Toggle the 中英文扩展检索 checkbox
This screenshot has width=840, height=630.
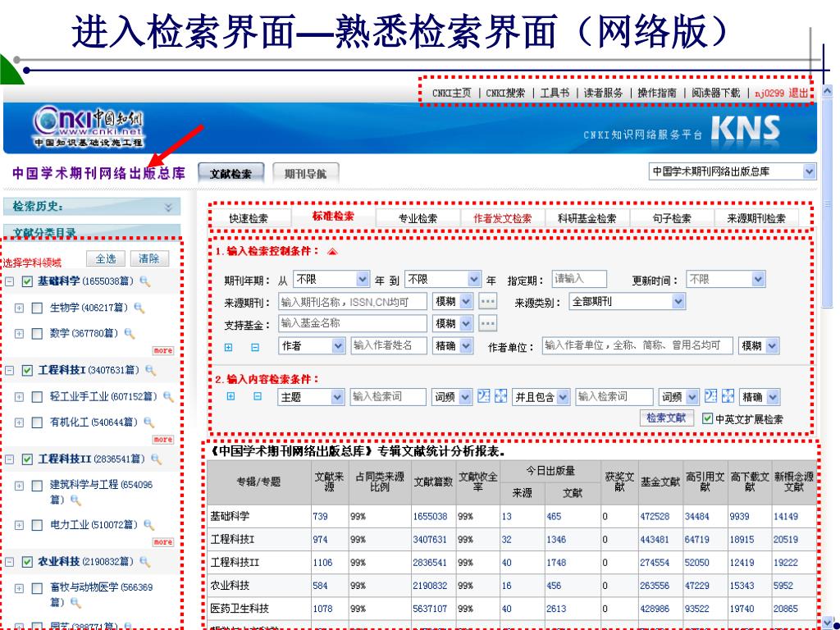[708, 418]
